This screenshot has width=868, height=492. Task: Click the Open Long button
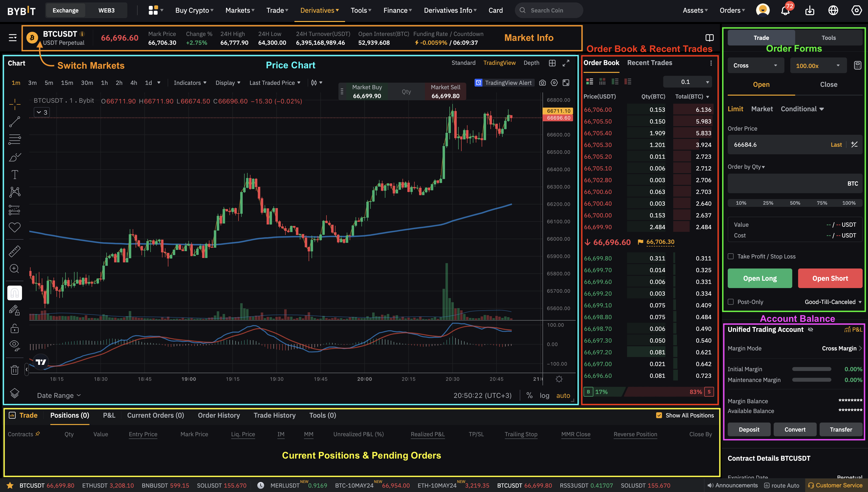point(760,278)
